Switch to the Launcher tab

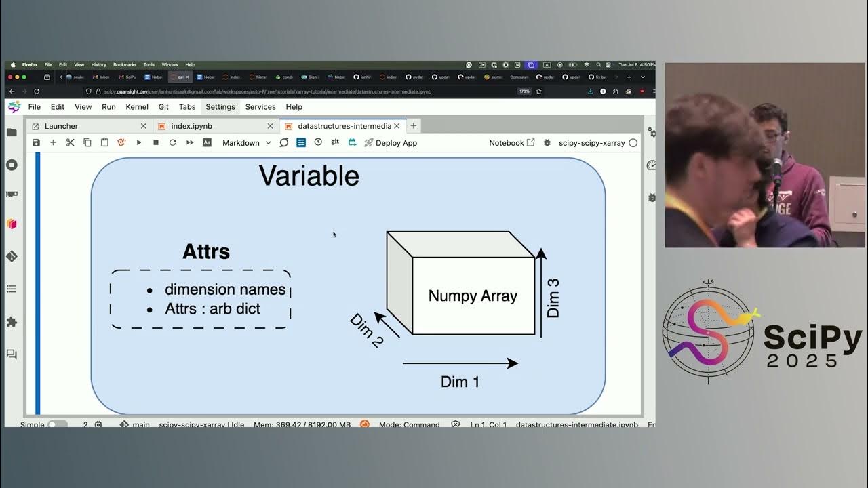click(89, 126)
